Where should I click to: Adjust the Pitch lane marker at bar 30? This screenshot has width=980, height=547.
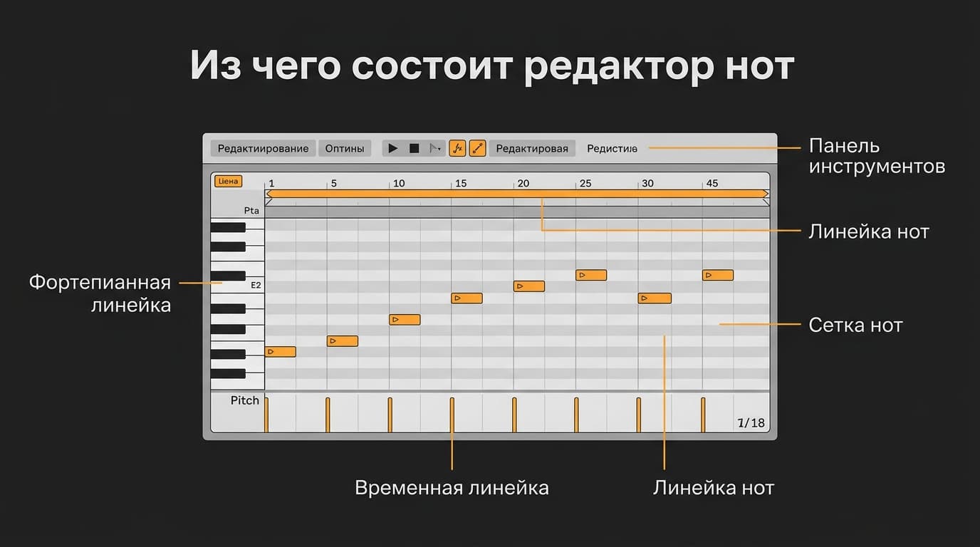tap(638, 415)
